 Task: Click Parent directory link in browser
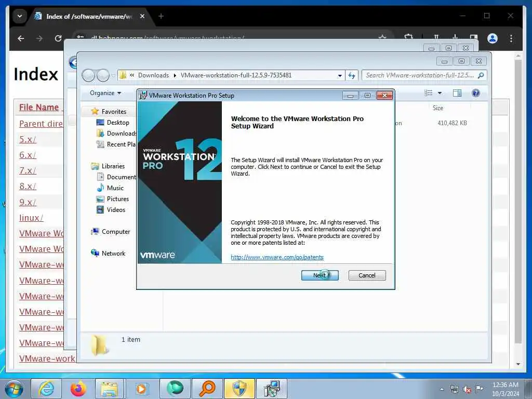click(41, 124)
